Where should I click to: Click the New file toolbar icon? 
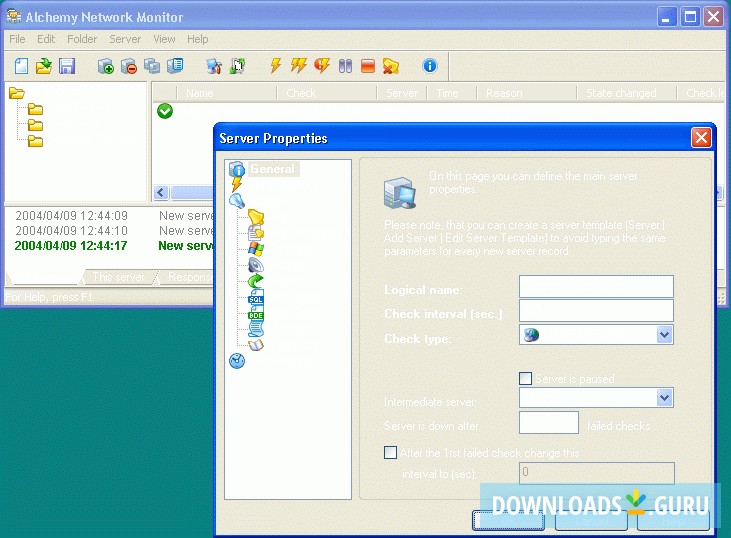tap(21, 66)
